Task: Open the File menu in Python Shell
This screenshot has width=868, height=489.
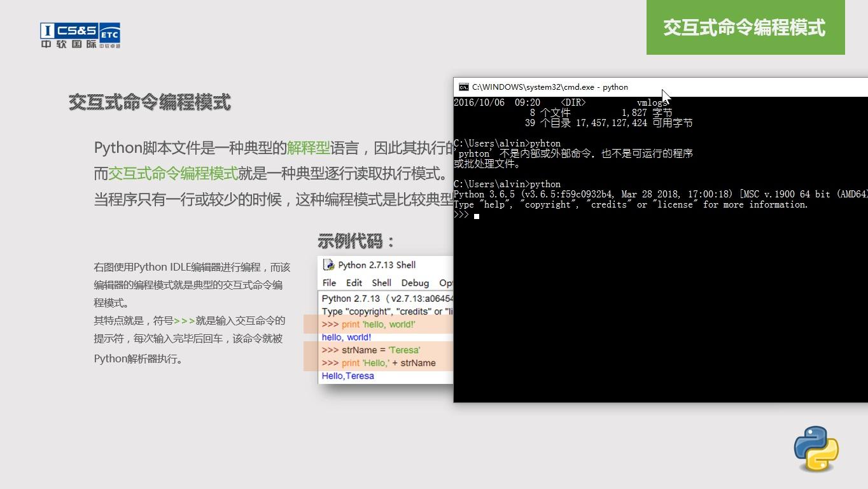Action: [x=329, y=283]
